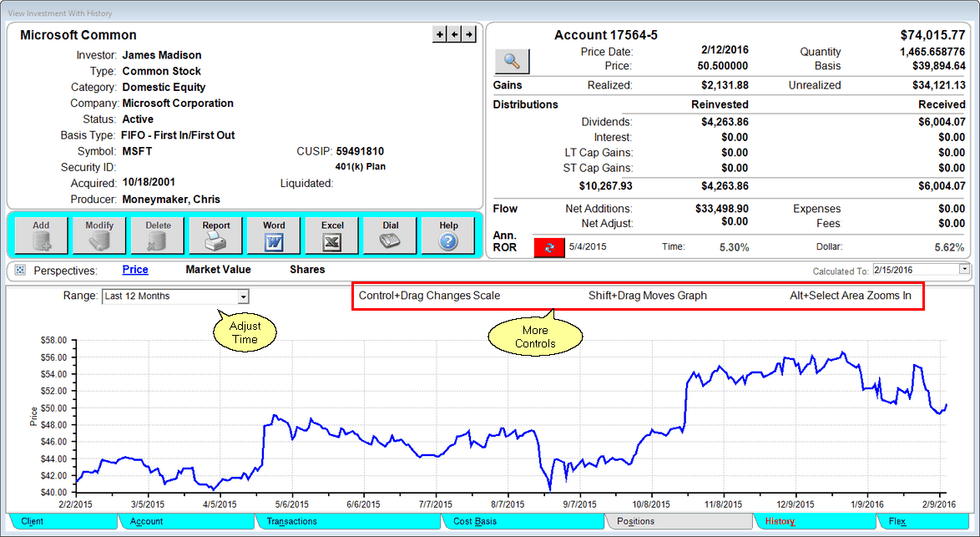Open the Dial phone tool
This screenshot has width=980, height=537.
click(x=391, y=235)
